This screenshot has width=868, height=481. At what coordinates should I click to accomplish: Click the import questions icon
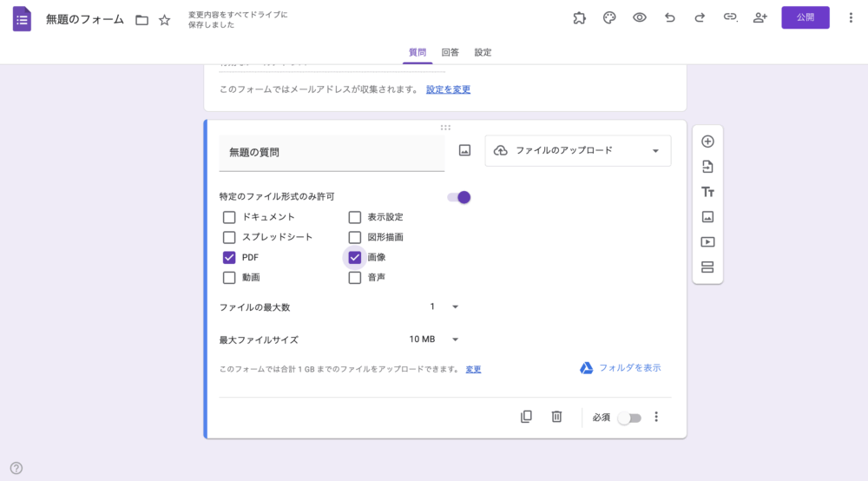coord(707,167)
